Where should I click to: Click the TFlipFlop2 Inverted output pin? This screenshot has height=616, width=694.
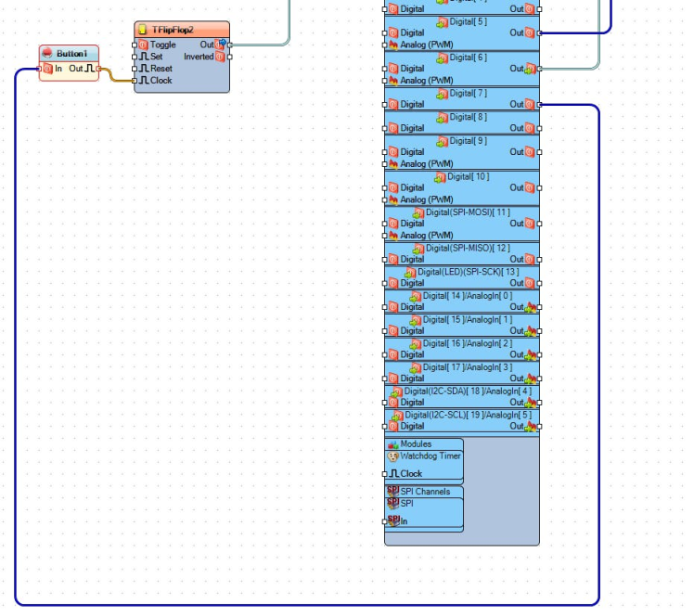(230, 57)
